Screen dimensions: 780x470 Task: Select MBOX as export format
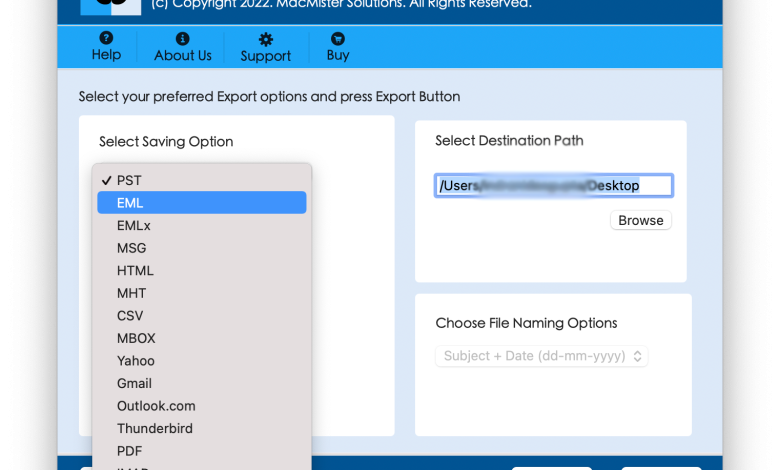[201, 338]
